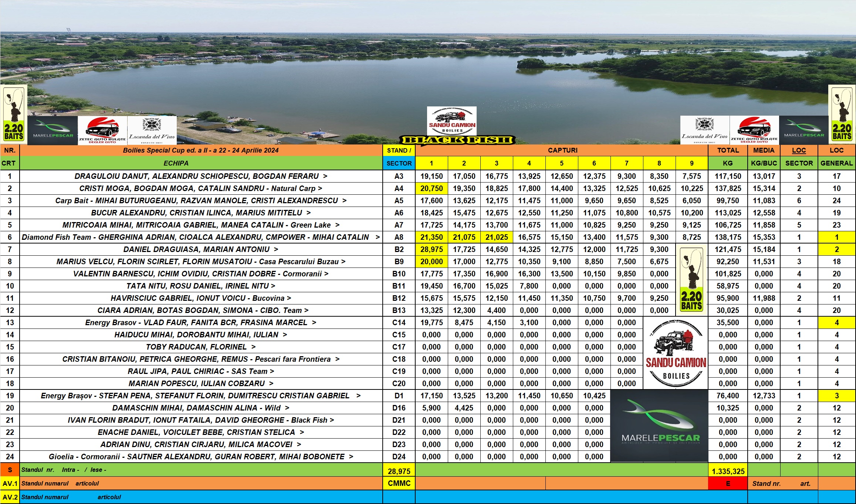Click the MarelePescar logo in left banner
Viewport: 856px width, 504px height.
pyautogui.click(x=53, y=130)
